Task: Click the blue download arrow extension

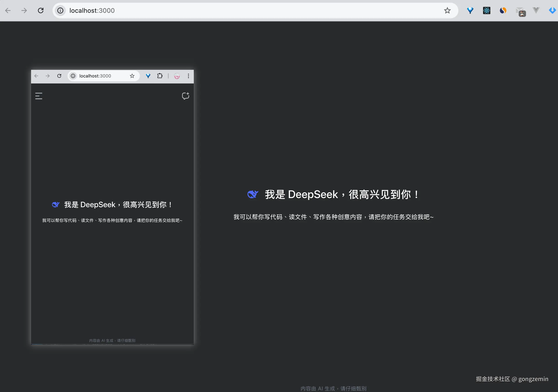Action: pyautogui.click(x=552, y=10)
